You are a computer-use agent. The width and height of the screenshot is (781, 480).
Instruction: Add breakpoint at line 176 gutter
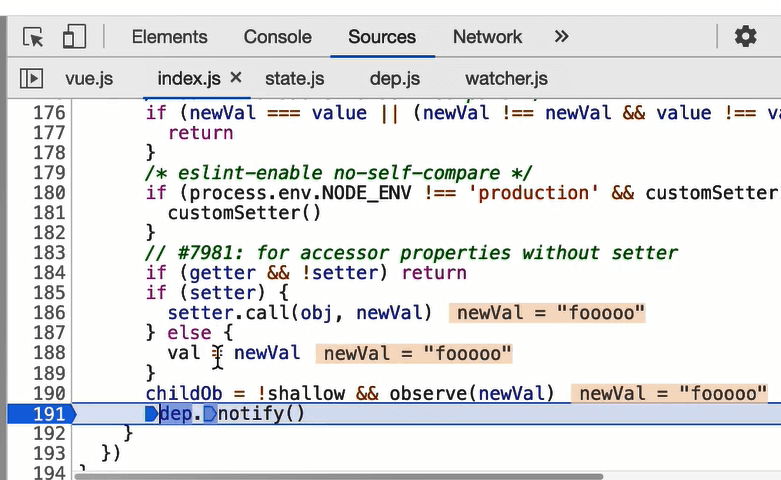point(49,113)
